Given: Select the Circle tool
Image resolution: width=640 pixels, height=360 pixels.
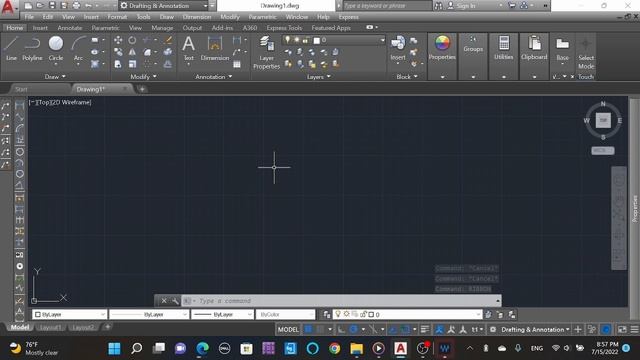Looking at the screenshot, I should pyautogui.click(x=56, y=49).
